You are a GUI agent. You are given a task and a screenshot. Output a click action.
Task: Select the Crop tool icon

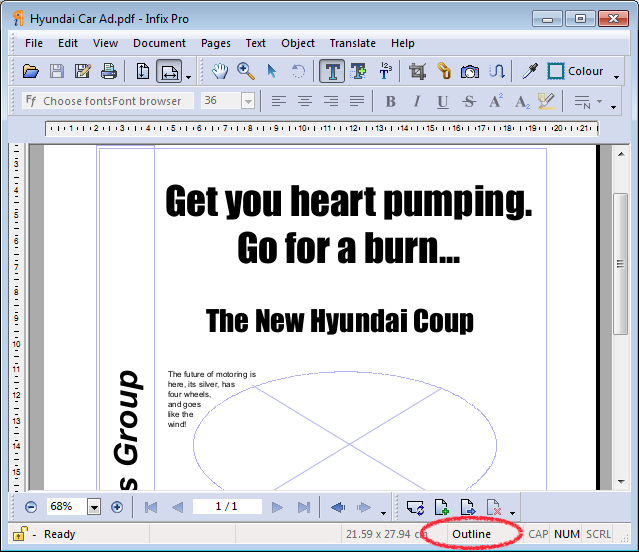point(418,71)
